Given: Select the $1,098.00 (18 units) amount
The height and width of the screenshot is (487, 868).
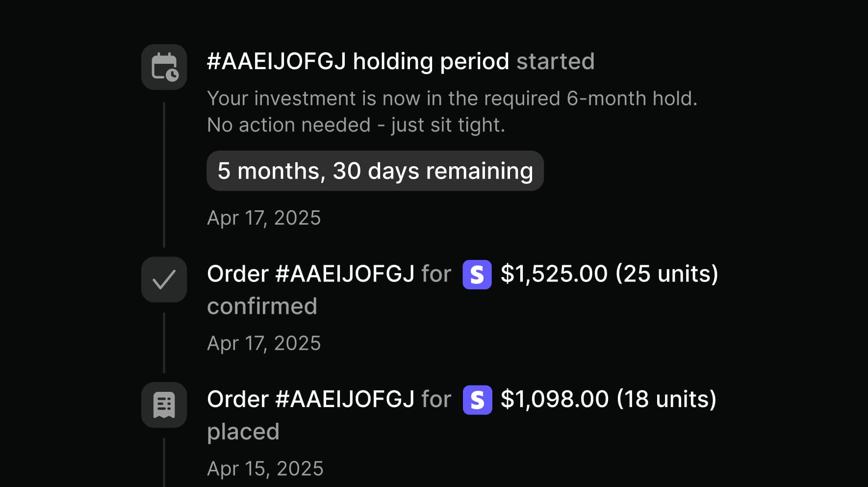Looking at the screenshot, I should pyautogui.click(x=609, y=399).
